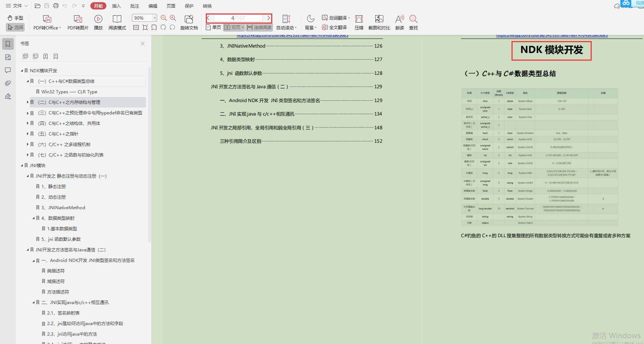Expand (五) C与C++之指针 node

click(x=28, y=134)
